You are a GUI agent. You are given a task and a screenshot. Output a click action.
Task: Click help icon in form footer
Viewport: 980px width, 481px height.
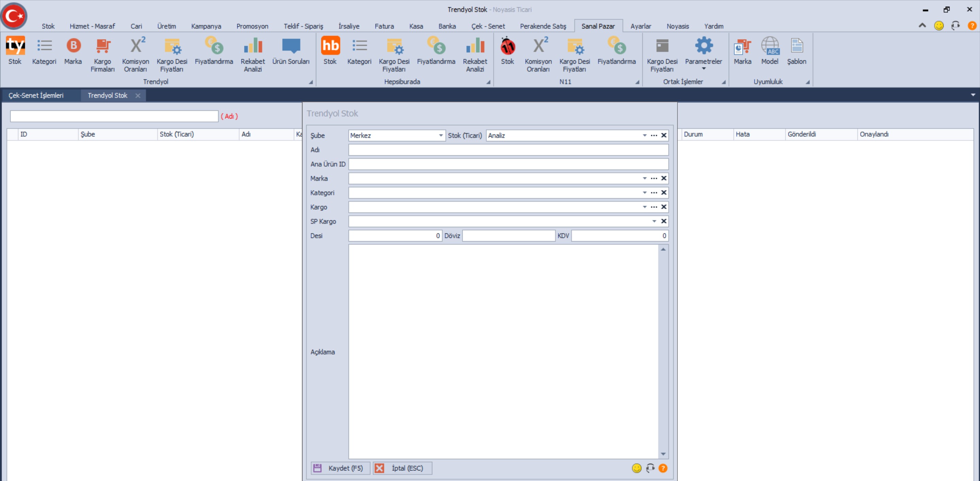coord(663,468)
